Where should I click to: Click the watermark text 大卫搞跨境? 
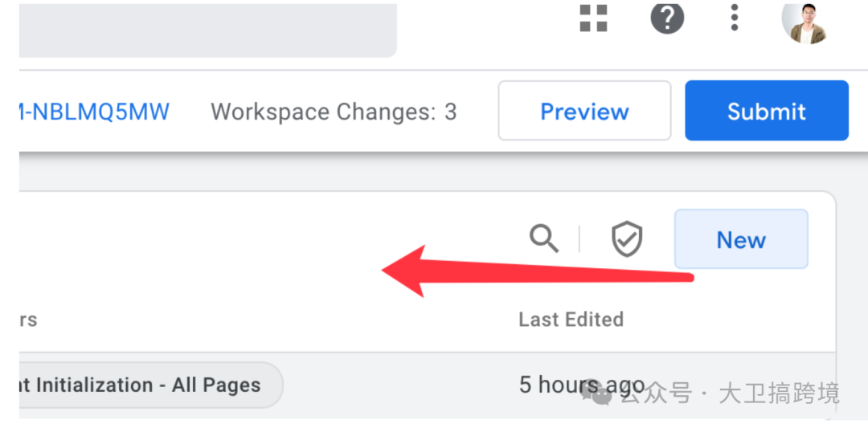[x=779, y=393]
